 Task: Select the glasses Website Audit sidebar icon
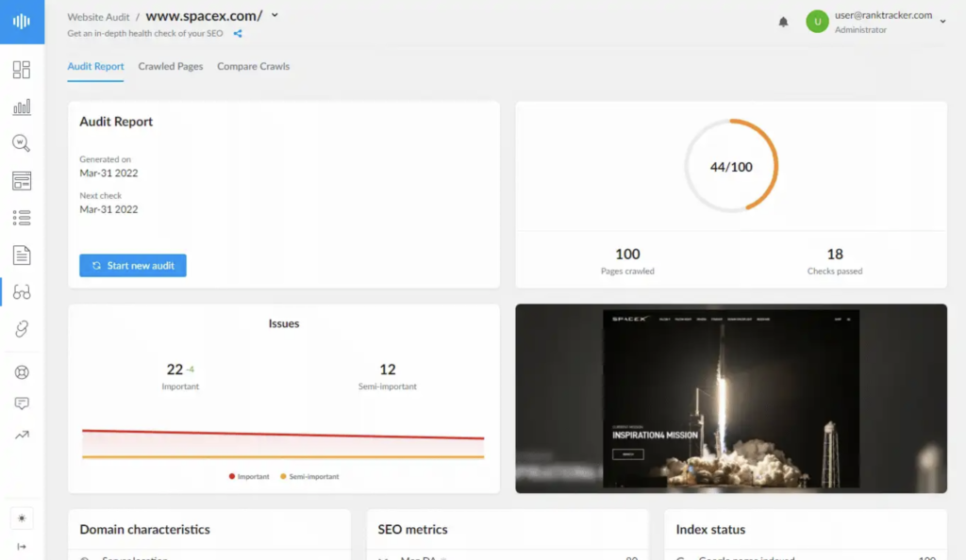[22, 291]
